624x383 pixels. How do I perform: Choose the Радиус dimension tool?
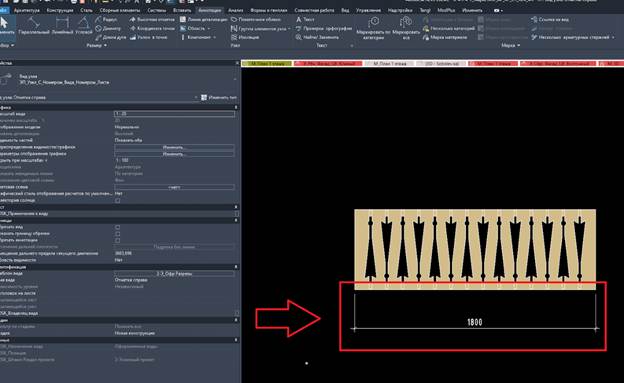click(106, 20)
